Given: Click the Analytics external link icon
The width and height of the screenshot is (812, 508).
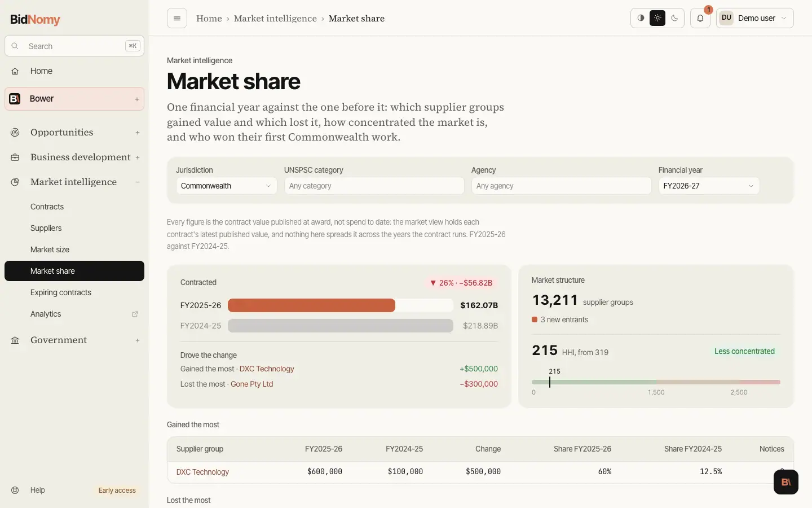Looking at the screenshot, I should tap(135, 314).
